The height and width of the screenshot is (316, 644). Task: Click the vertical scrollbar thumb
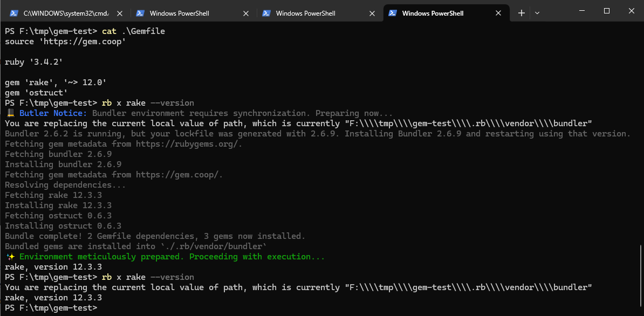(641, 275)
